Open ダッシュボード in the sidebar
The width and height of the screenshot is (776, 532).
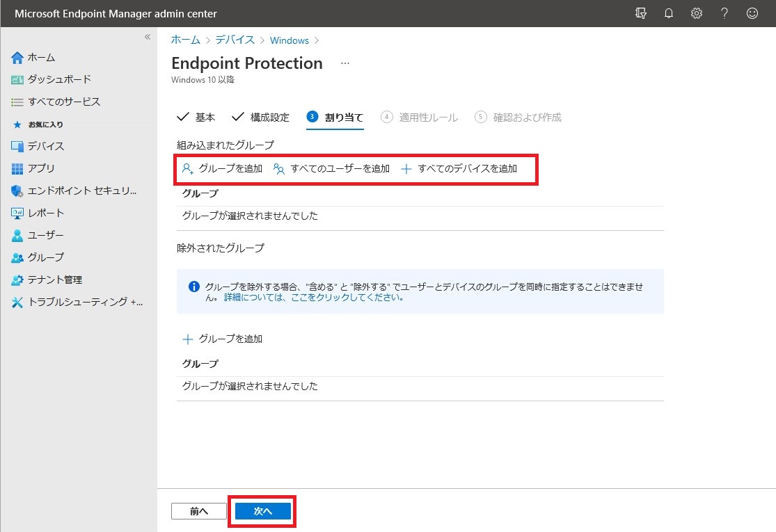tap(59, 79)
